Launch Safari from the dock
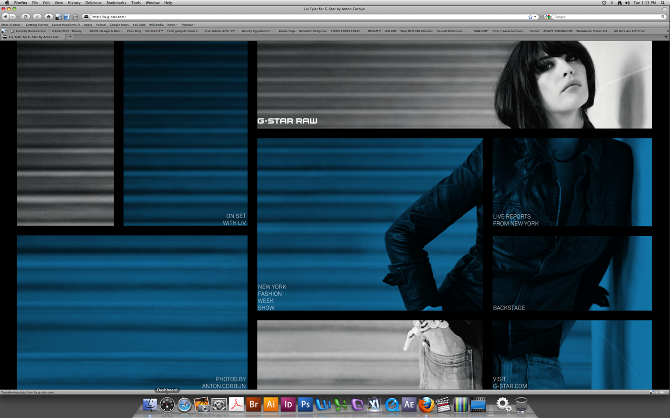The width and height of the screenshot is (670, 418). 184,404
